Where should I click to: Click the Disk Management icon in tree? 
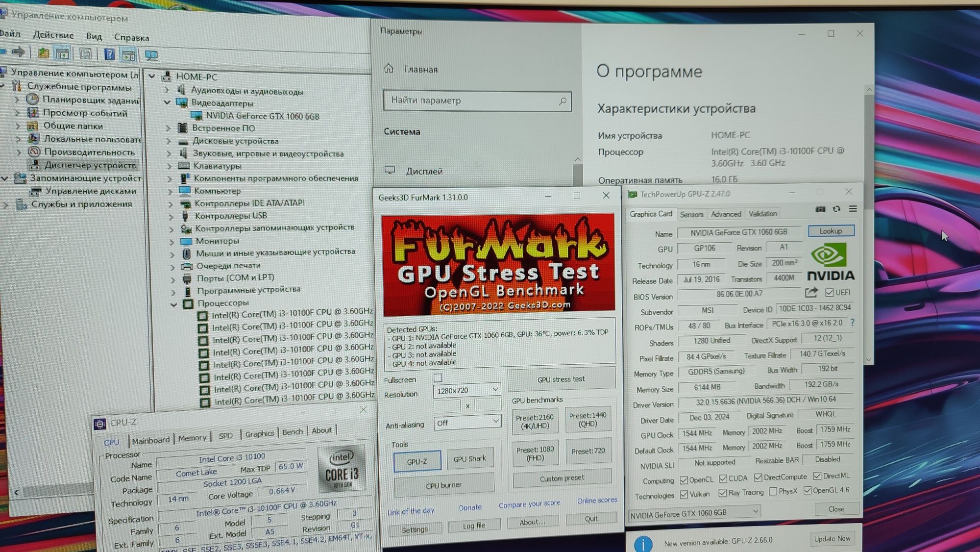[35, 191]
